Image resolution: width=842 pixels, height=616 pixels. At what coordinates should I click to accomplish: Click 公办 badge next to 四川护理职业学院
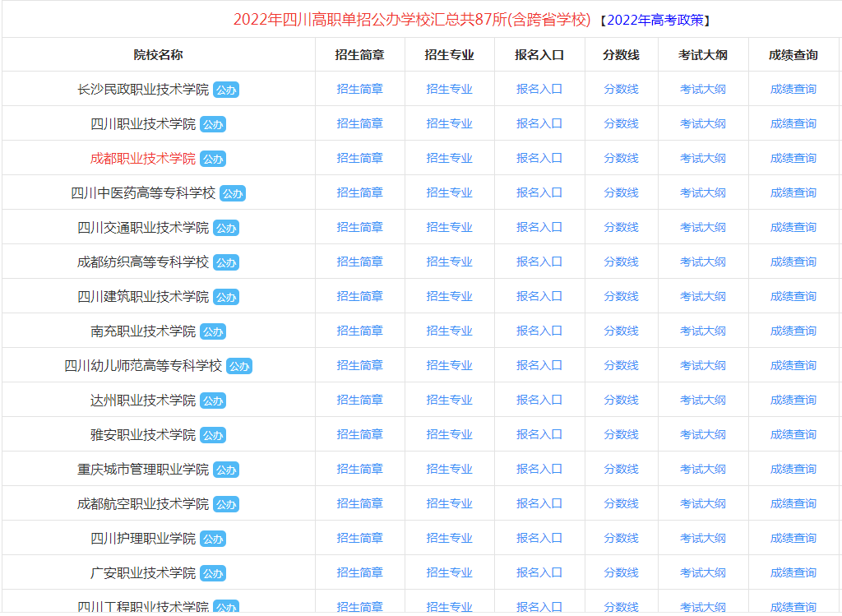213,540
